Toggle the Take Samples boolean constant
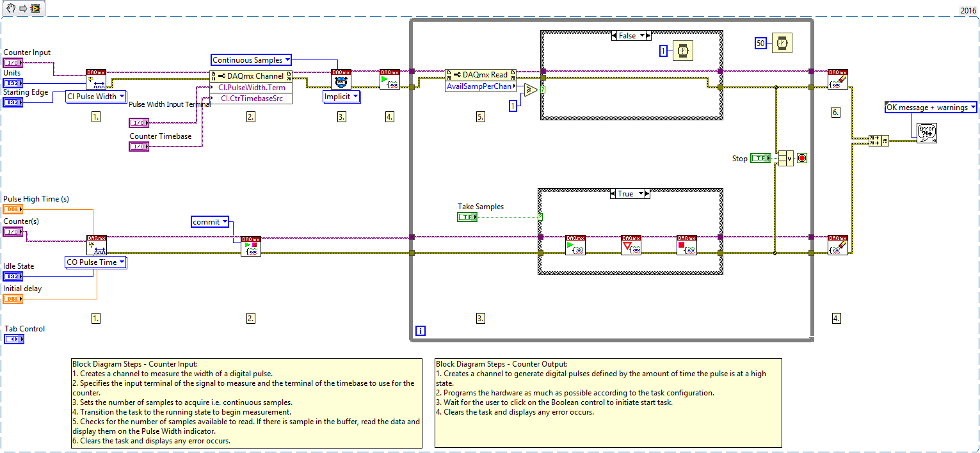Image resolution: width=980 pixels, height=453 pixels. [467, 216]
